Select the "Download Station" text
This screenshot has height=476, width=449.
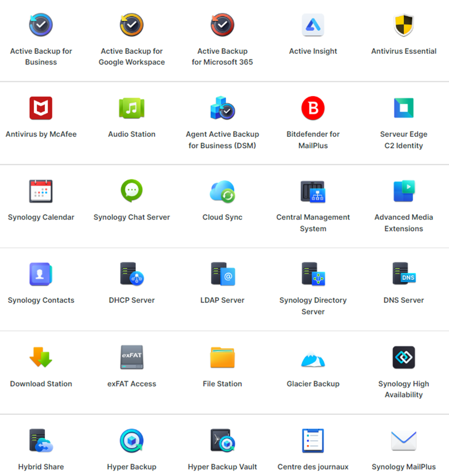(41, 384)
